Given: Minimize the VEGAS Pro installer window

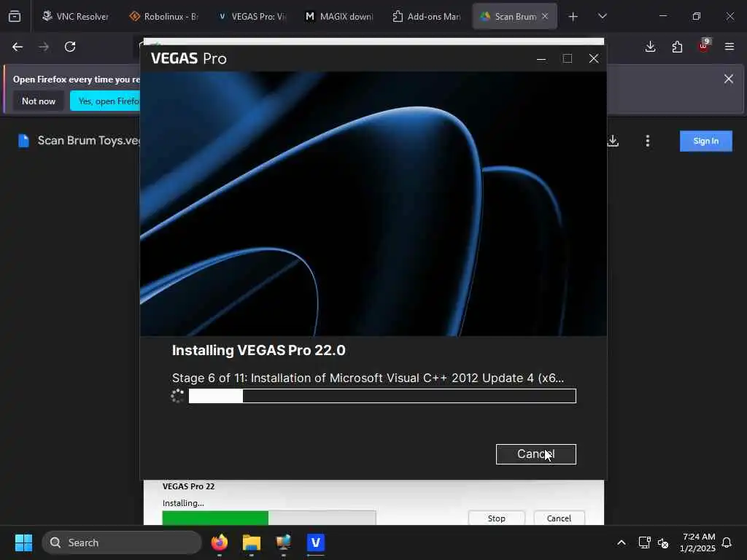Looking at the screenshot, I should tap(541, 58).
